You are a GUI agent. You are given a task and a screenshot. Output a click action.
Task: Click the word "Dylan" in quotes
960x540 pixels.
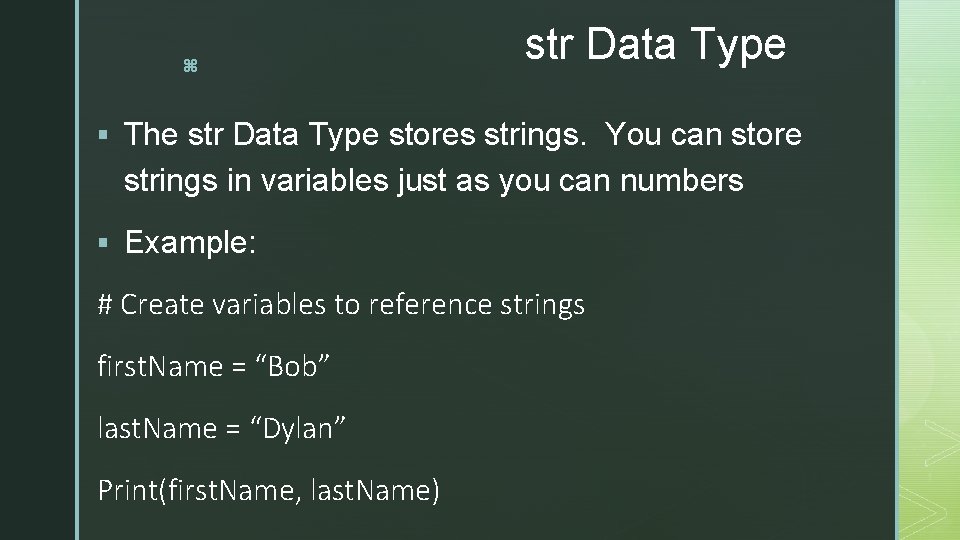pos(298,428)
